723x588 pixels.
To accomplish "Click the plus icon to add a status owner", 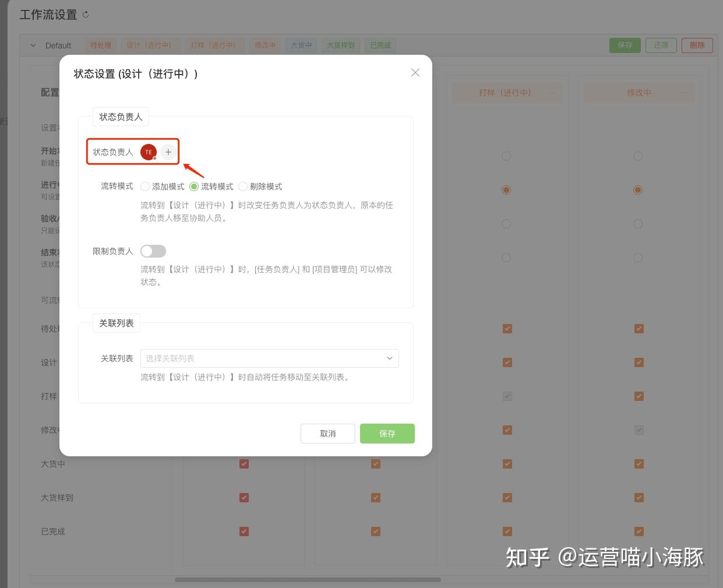I will click(x=168, y=152).
